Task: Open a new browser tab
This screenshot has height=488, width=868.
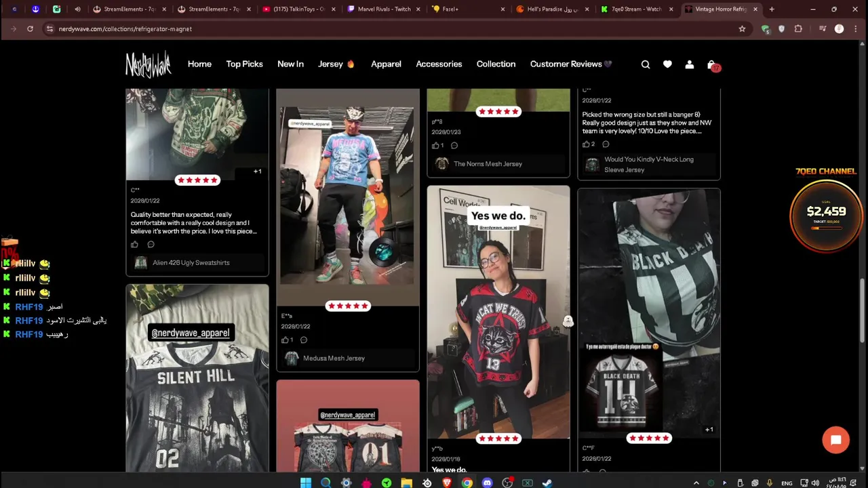Action: point(772,9)
